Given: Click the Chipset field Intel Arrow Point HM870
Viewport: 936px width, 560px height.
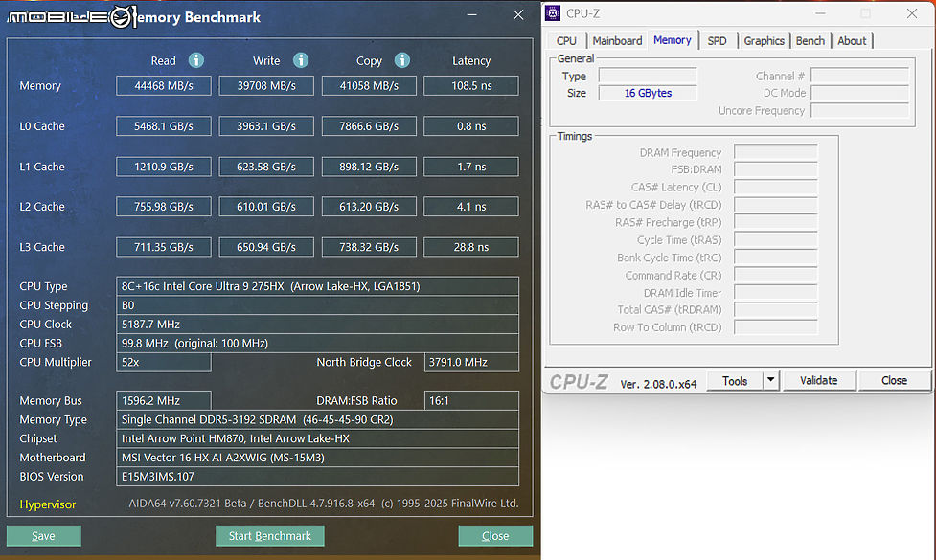Looking at the screenshot, I should point(317,438).
